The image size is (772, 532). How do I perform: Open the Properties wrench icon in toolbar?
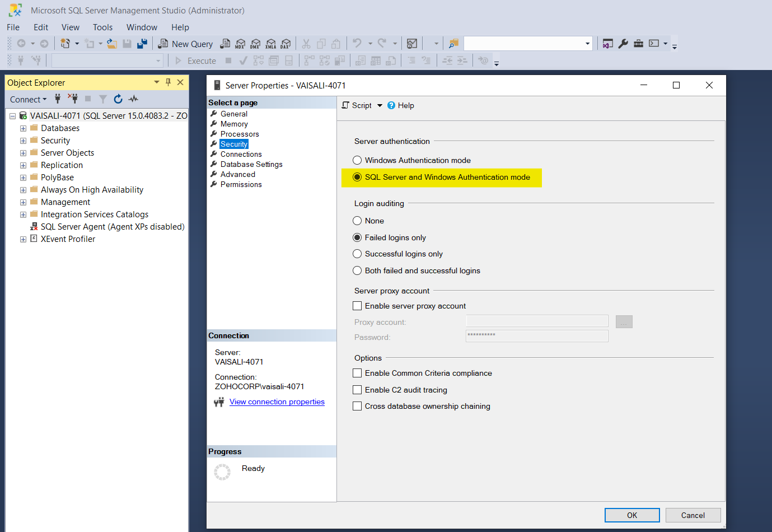click(x=623, y=44)
